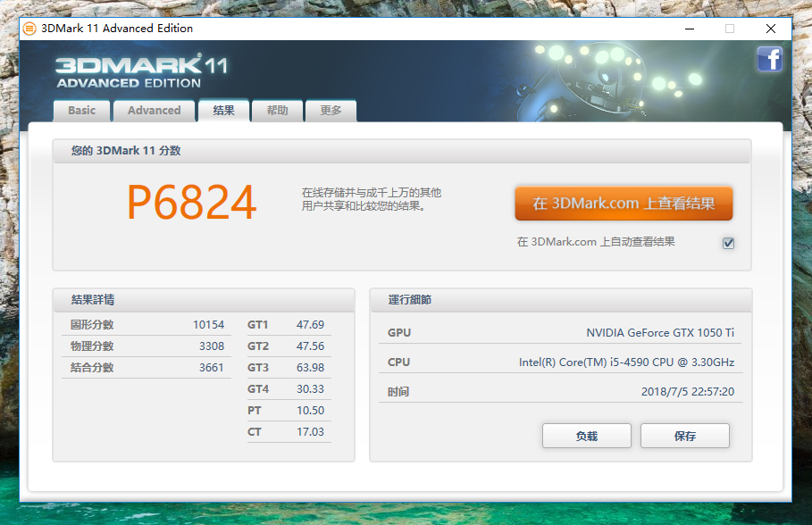The image size is (812, 525).
Task: Click the 时间 value 2018/7/5 22:57:20
Action: (x=687, y=392)
